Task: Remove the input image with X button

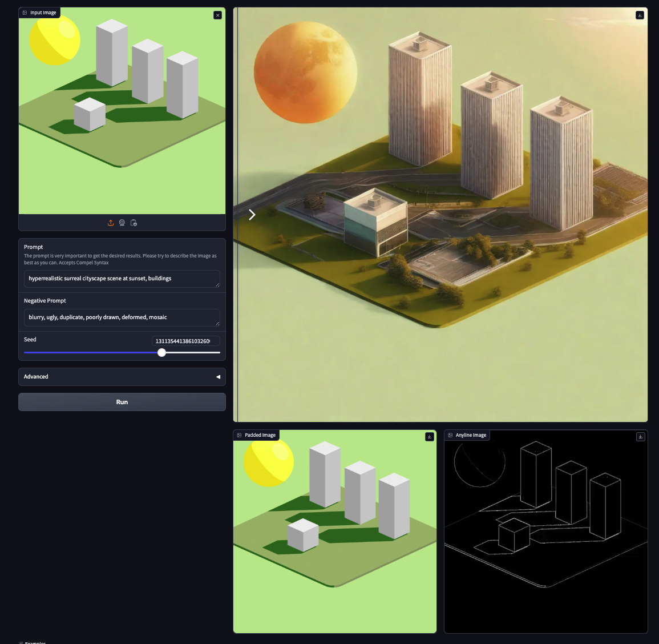Action: tap(217, 15)
